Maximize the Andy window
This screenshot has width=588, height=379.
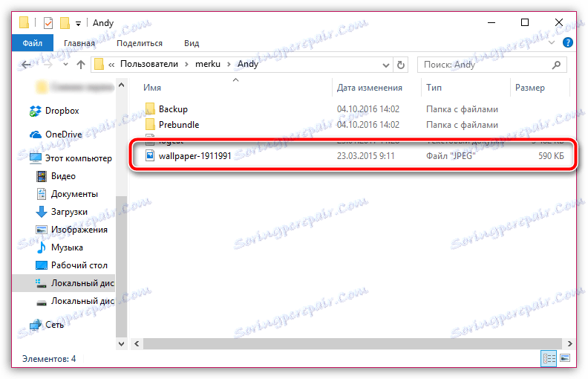[525, 22]
